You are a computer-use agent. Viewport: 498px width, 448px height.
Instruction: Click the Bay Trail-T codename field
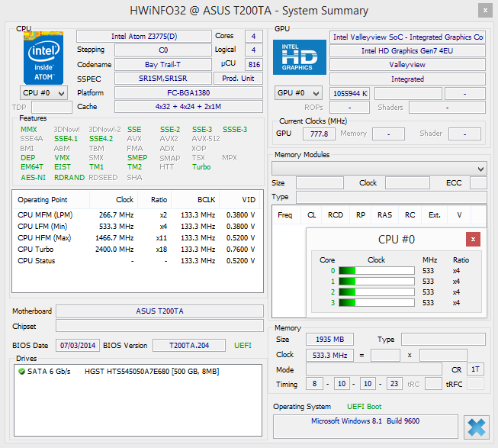163,65
